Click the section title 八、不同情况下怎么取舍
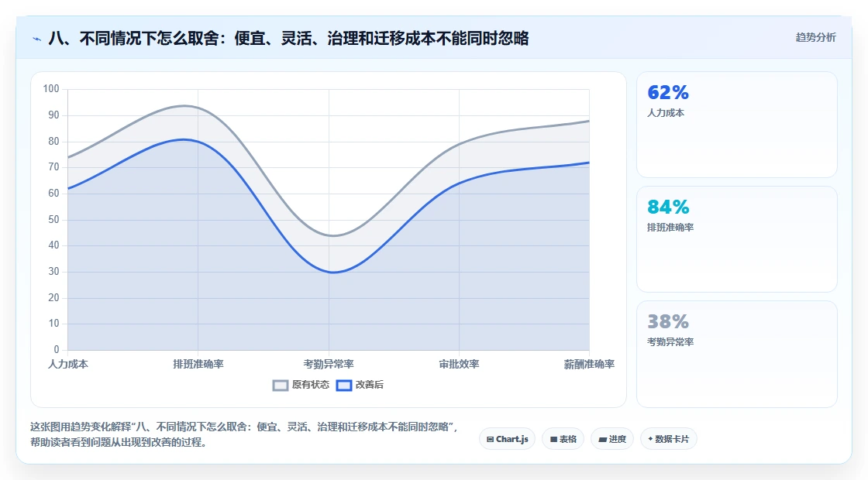The height and width of the screenshot is (480, 868). coord(289,38)
